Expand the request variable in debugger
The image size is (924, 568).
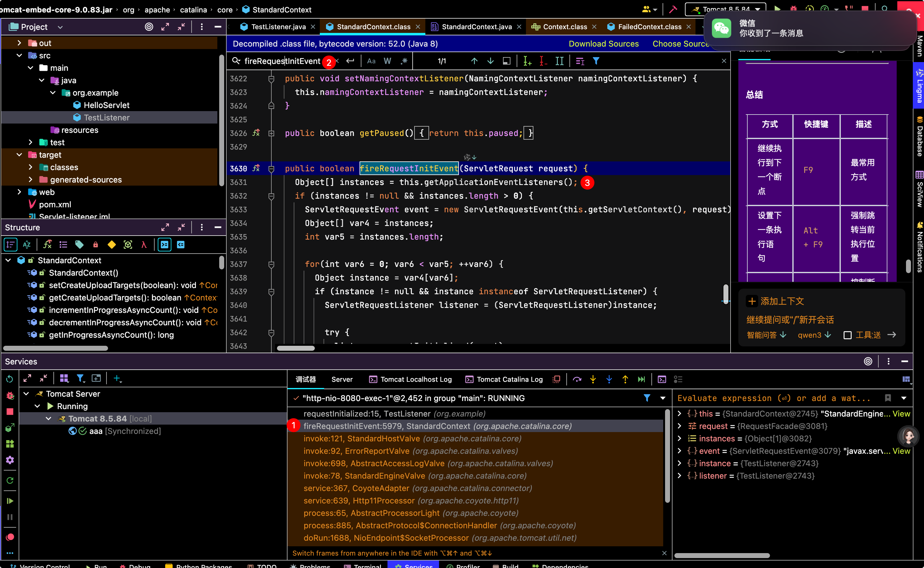coord(679,426)
